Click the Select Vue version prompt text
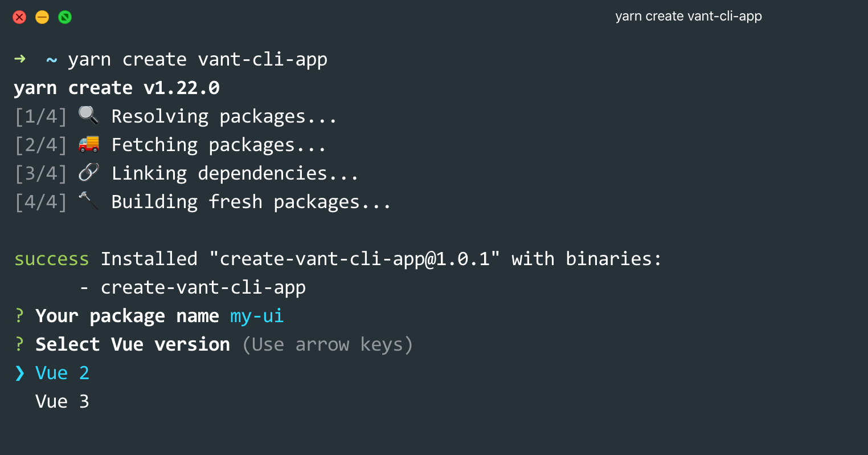Screen dimensions: 868x455 (133, 344)
